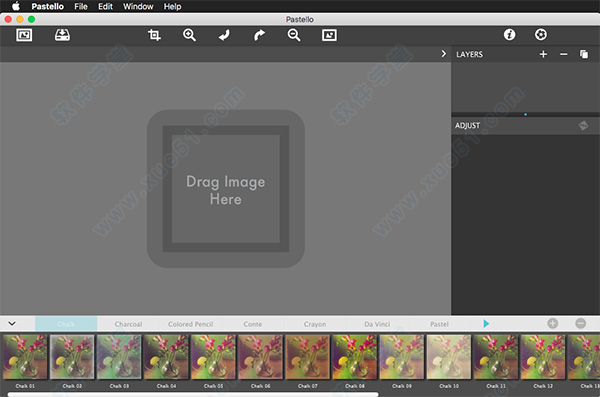600x397 pixels.
Task: Switch to the Crayon tab
Action: tap(315, 324)
